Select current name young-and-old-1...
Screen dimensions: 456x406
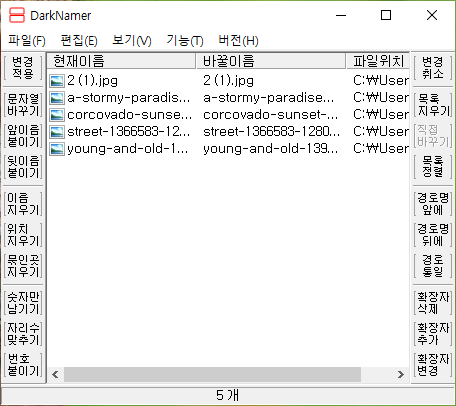click(x=127, y=149)
